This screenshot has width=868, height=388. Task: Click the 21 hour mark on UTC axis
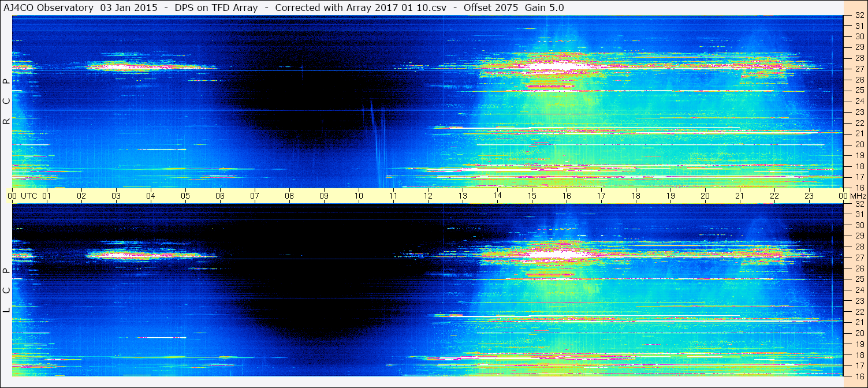[x=740, y=196]
